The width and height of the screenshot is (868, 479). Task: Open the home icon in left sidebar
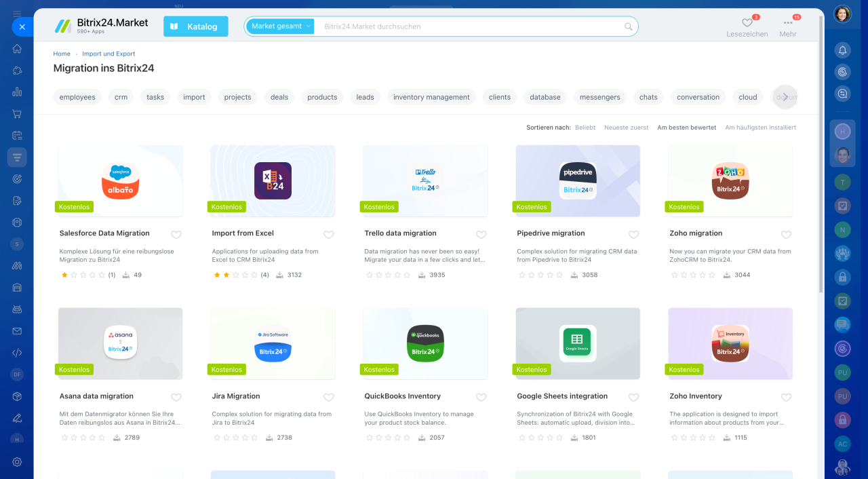pyautogui.click(x=17, y=49)
